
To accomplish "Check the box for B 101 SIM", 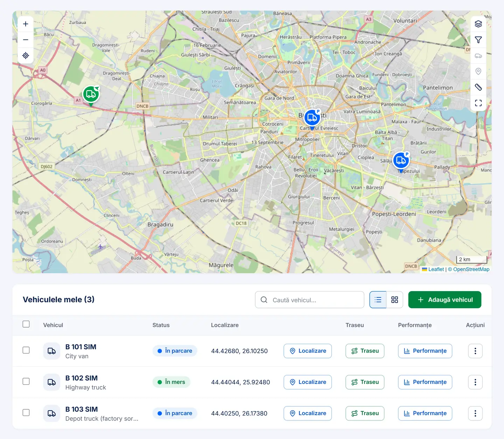I will 26,350.
